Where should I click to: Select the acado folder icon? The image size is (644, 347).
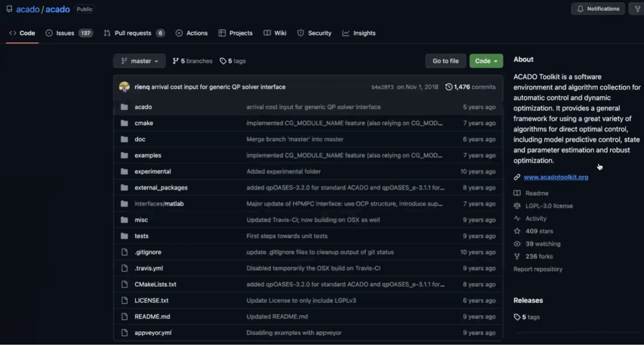click(124, 107)
